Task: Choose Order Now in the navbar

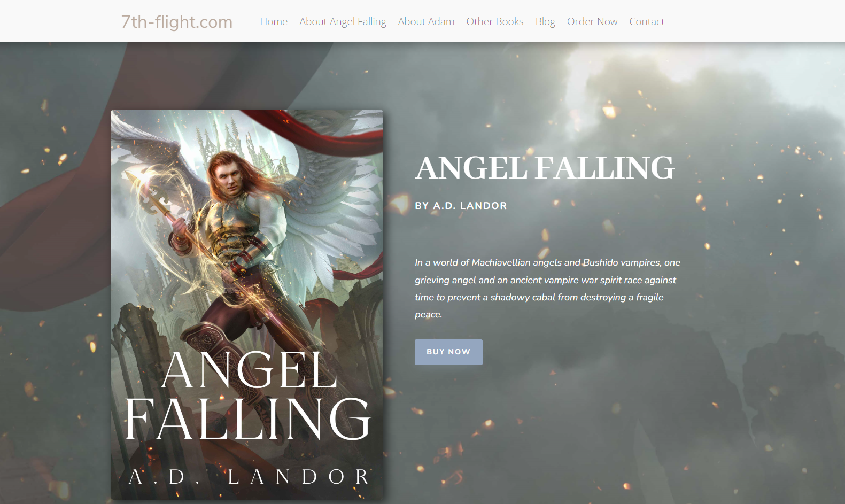Action: tap(592, 21)
